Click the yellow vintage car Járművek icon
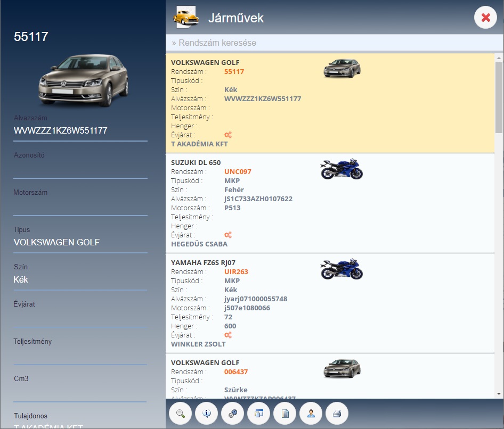The width and height of the screenshot is (504, 429). pos(185,17)
